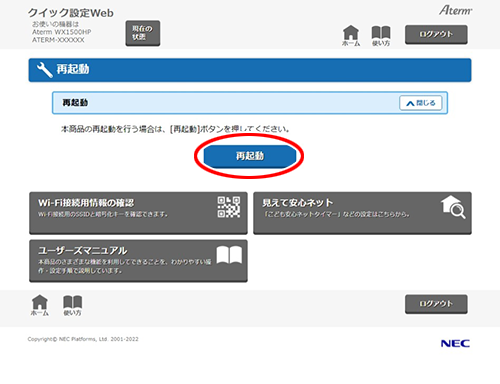The height and width of the screenshot is (384, 500).
Task: Open 見えて安心ネット tile
Action: point(362,213)
